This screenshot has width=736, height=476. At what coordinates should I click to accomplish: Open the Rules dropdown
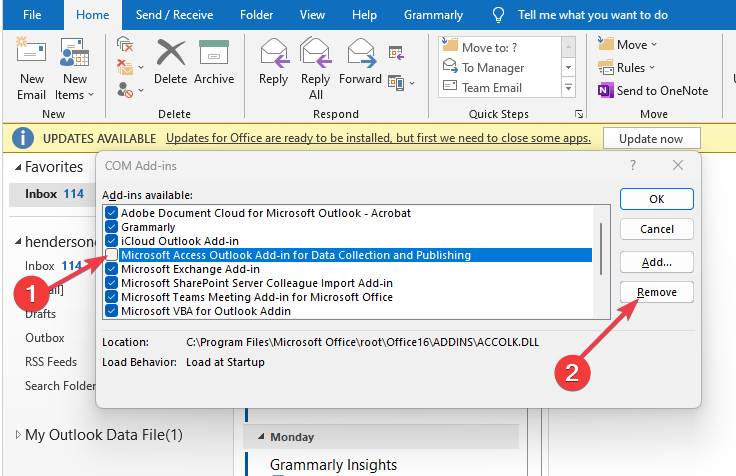point(626,68)
